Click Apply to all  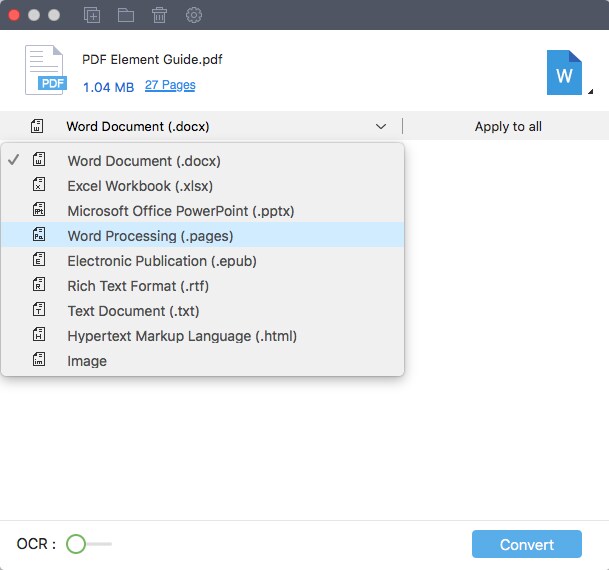click(x=508, y=127)
